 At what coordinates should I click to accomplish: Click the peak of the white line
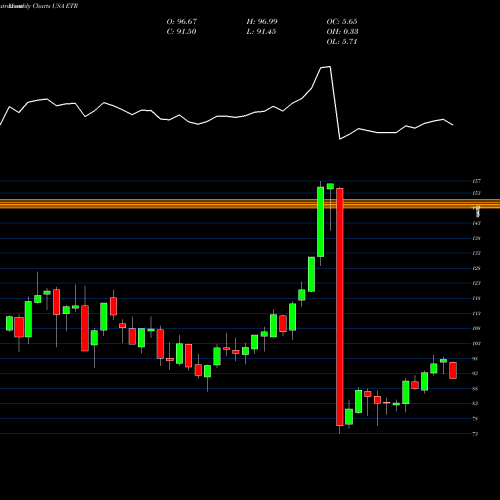(330, 67)
